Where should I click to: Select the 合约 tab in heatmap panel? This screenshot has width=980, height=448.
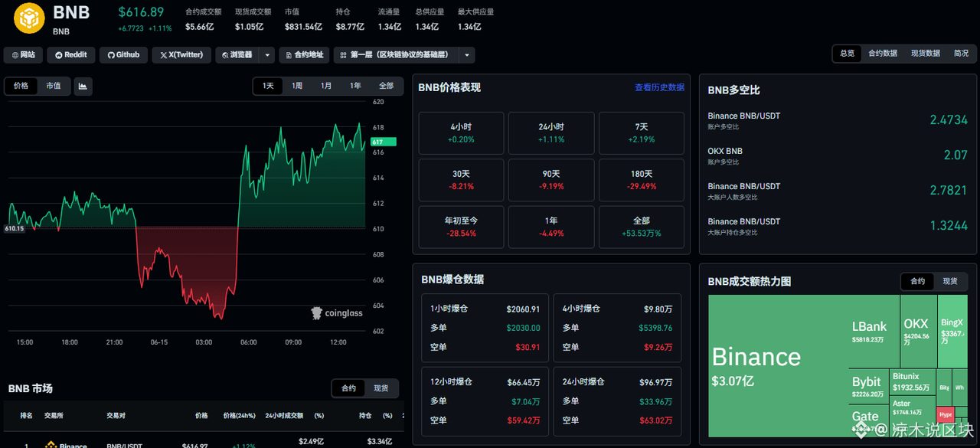pyautogui.click(x=917, y=281)
